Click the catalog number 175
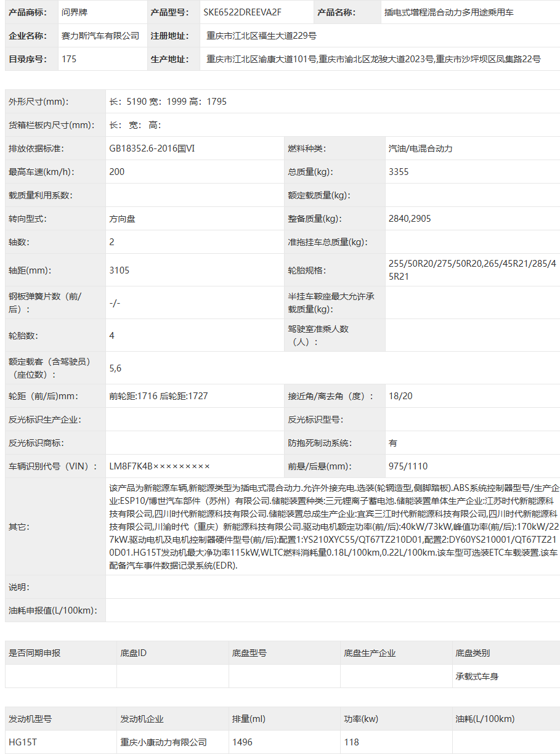560x754 pixels. click(70, 59)
